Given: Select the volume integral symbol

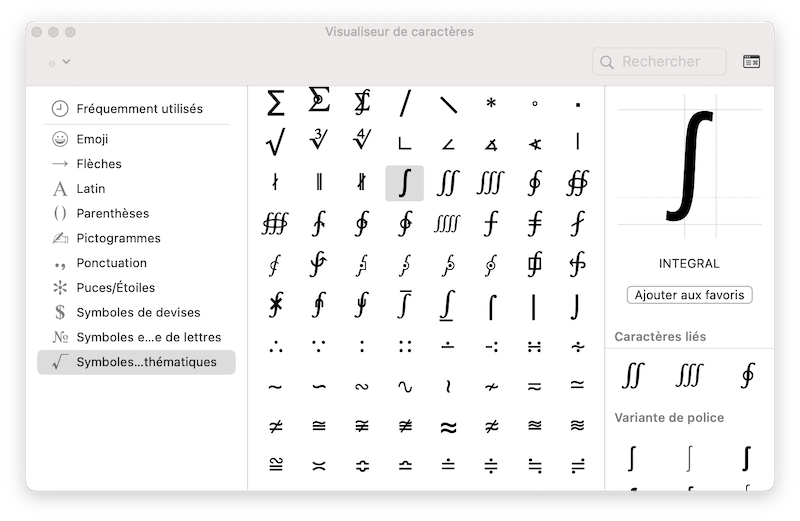Looking at the screenshot, I should coord(275,224).
